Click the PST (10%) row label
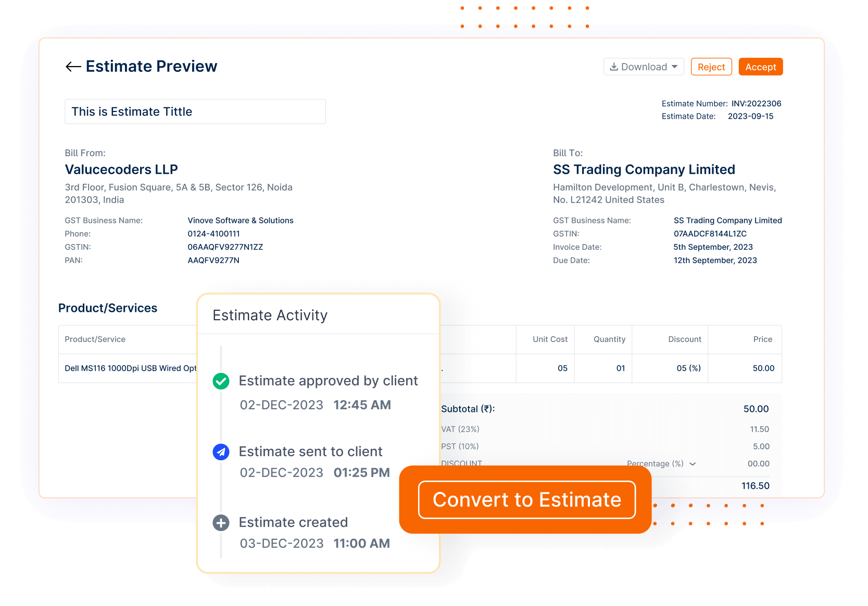 (x=460, y=446)
